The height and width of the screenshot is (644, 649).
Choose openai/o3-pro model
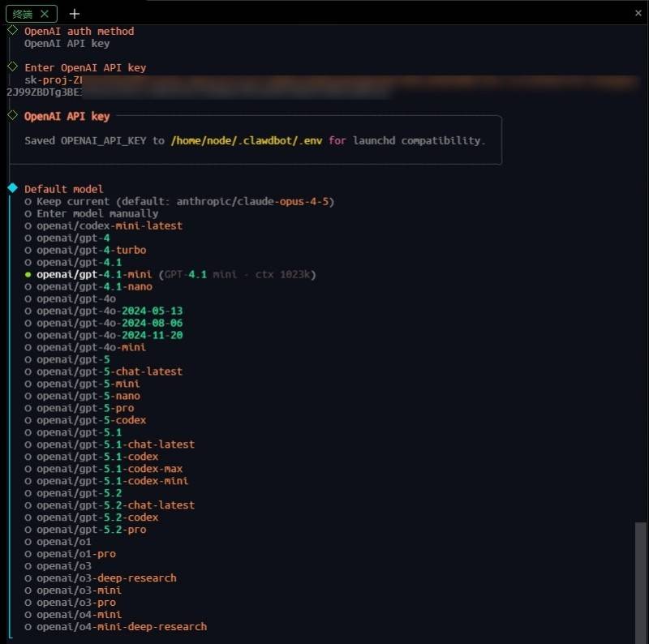[x=71, y=602]
